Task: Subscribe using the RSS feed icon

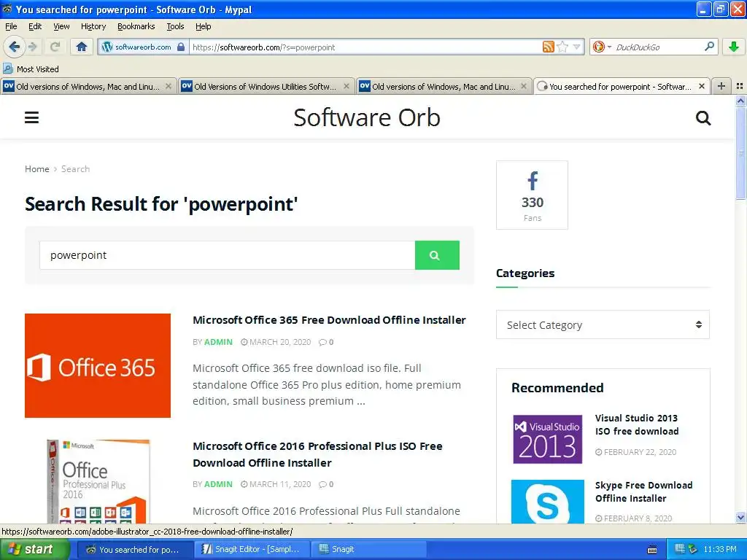Action: (548, 47)
